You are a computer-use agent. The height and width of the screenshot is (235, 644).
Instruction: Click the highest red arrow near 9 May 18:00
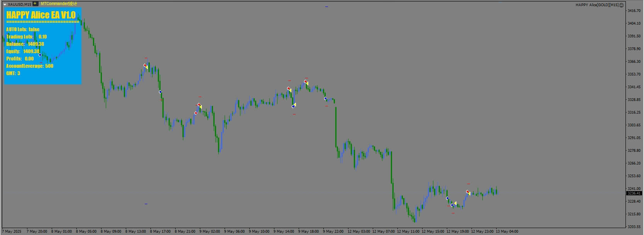tap(306, 82)
